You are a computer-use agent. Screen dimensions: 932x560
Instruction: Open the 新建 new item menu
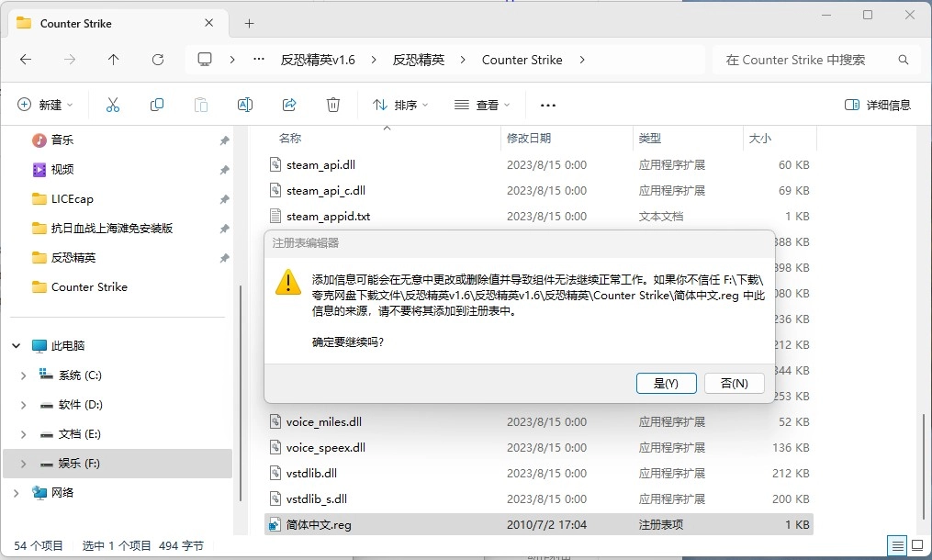point(46,105)
